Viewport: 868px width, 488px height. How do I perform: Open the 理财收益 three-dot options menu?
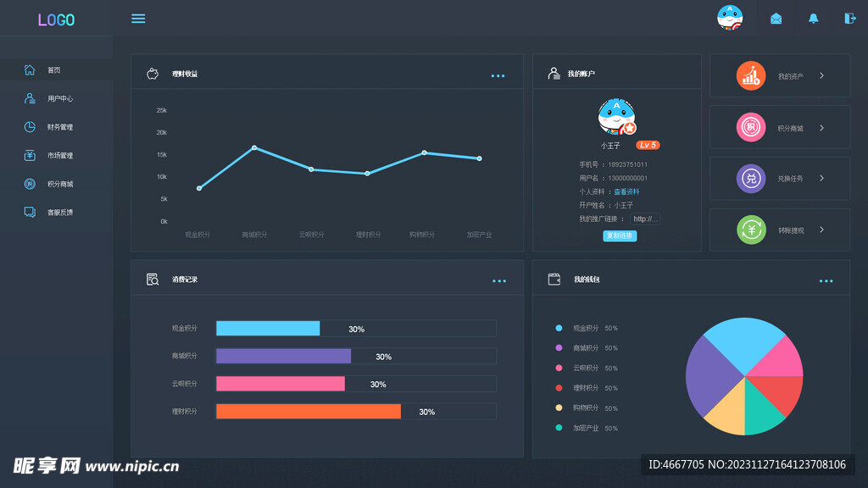(x=498, y=76)
